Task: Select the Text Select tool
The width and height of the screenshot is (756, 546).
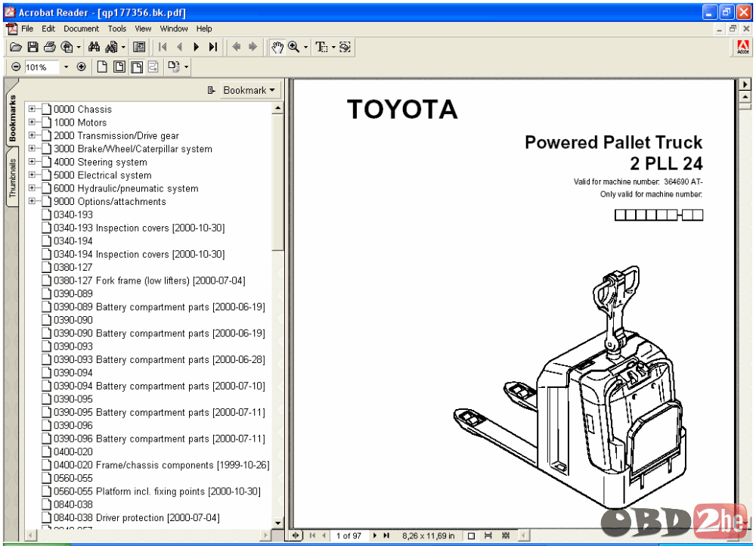Action: (x=321, y=47)
